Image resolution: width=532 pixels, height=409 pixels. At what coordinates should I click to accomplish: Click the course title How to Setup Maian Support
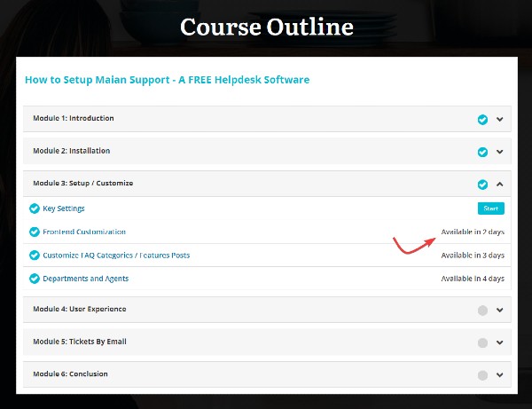[x=167, y=80]
